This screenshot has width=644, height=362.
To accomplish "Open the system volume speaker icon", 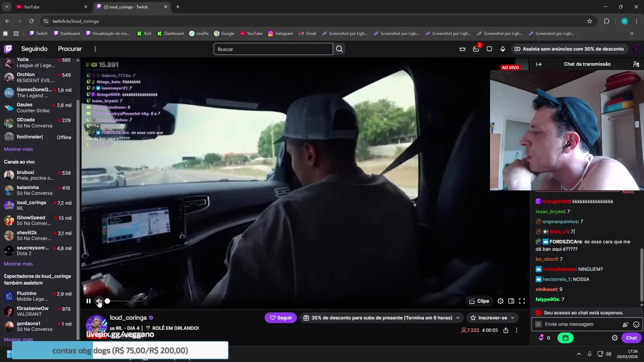I will 608,354.
